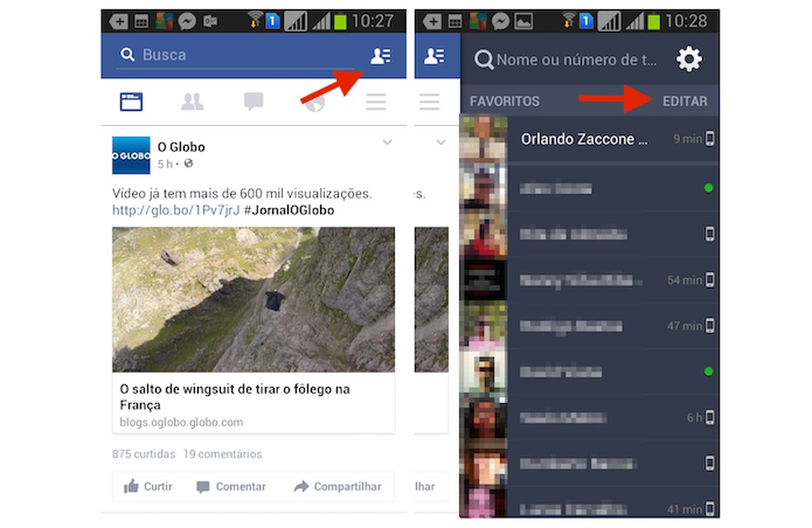Open the contact active 6 h ago
Screen dimensions: 812x528
pyautogui.click(x=589, y=417)
